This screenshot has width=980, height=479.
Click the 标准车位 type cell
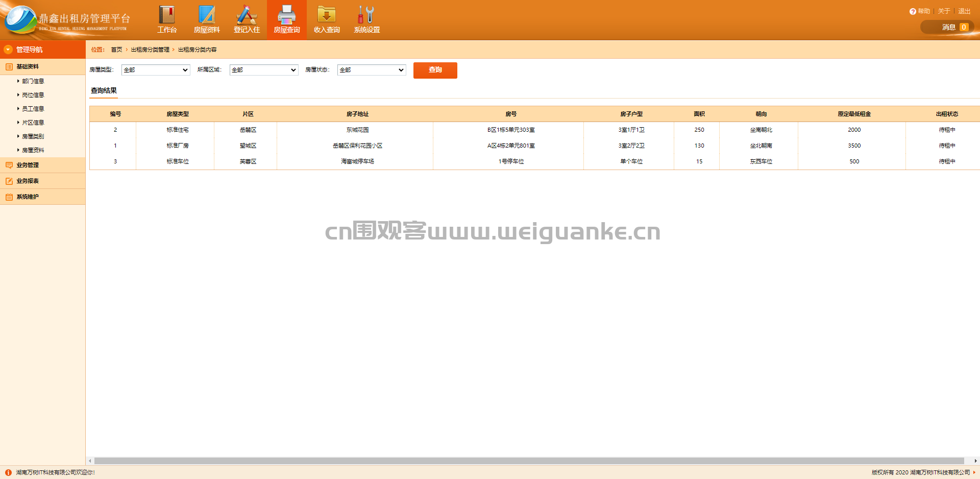[x=178, y=161]
